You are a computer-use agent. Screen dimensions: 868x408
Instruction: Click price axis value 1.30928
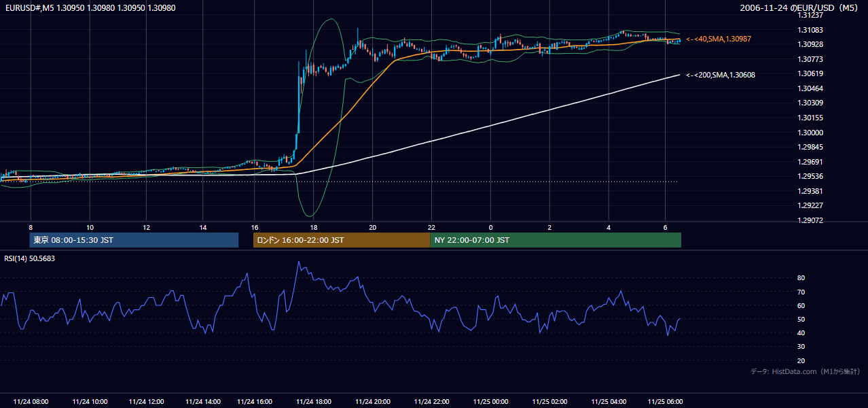(811, 44)
